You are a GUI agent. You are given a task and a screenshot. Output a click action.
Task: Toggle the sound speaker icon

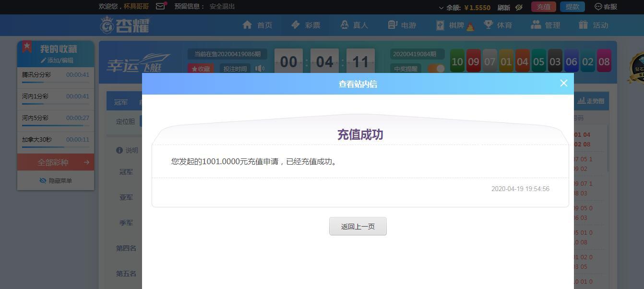pos(260,69)
